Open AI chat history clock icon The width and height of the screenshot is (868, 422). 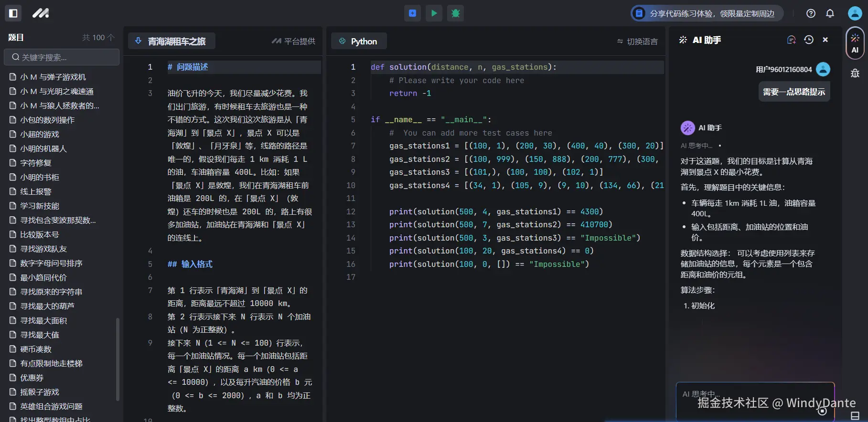pyautogui.click(x=808, y=40)
